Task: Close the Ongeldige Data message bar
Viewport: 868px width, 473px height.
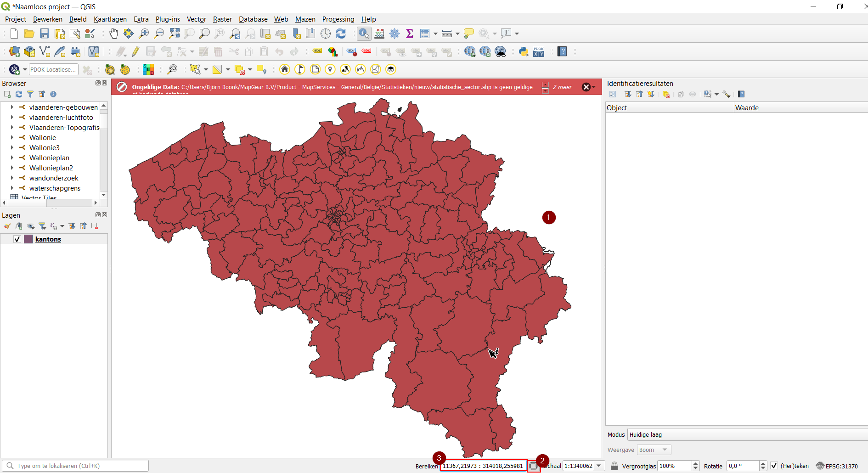Action: (x=586, y=87)
